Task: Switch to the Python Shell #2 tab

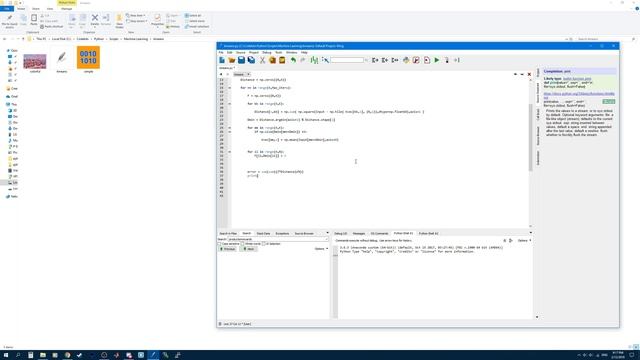Action: point(429,233)
